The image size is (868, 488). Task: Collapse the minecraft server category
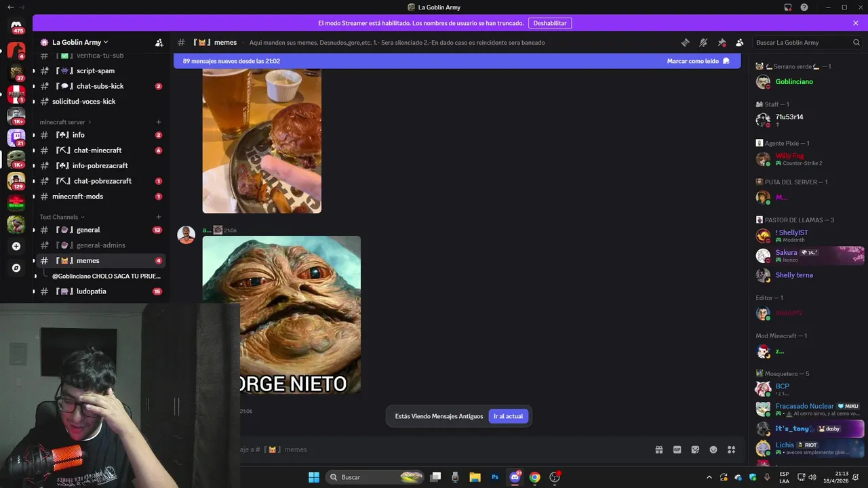tap(65, 122)
